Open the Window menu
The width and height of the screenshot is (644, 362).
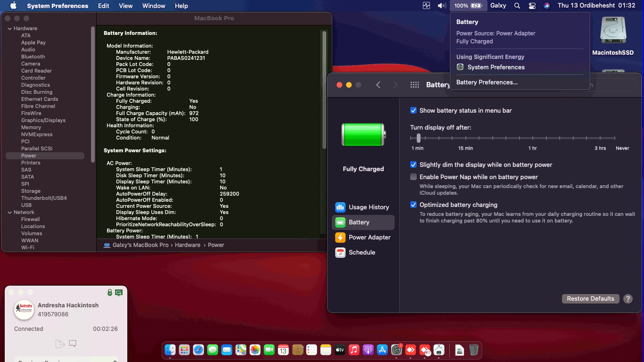154,6
